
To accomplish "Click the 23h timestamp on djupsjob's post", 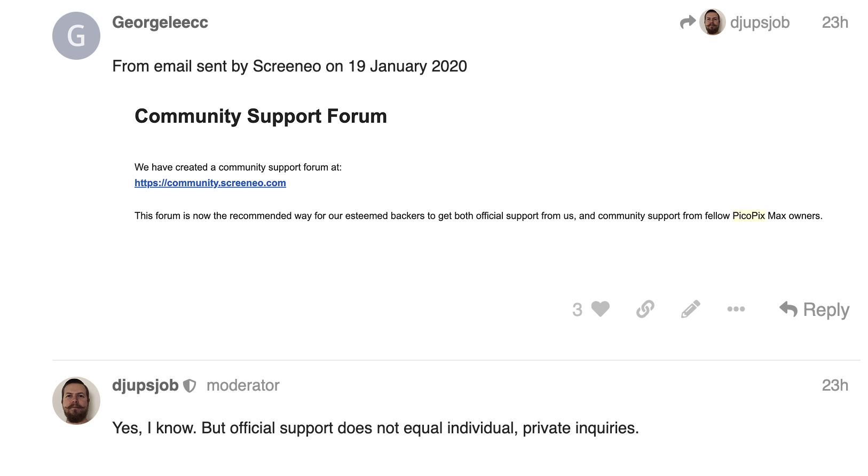I will coord(835,385).
